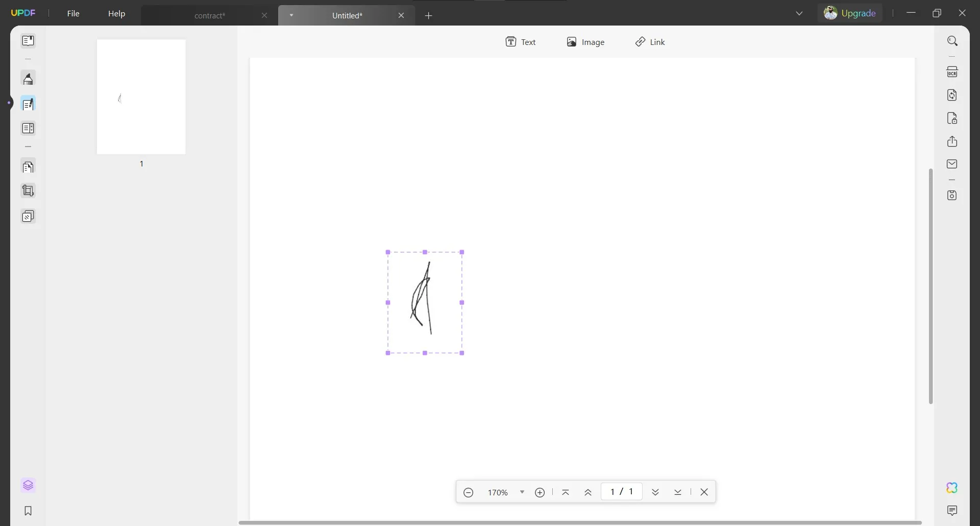Click the horizontal scrollbar

tap(580, 523)
